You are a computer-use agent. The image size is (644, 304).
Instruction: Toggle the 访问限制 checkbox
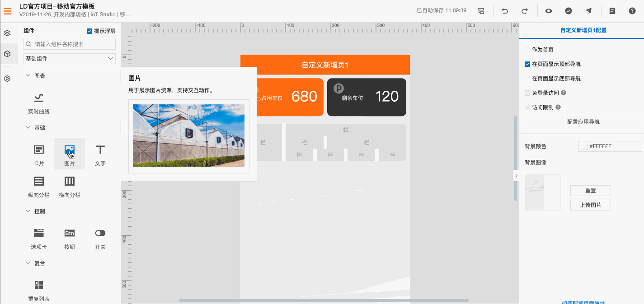(x=527, y=108)
